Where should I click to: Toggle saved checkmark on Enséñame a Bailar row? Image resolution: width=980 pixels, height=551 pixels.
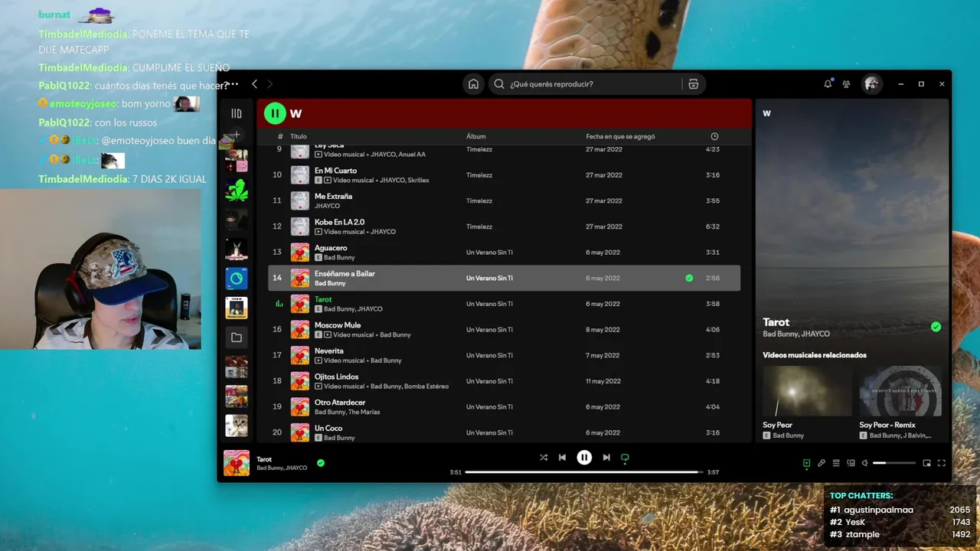click(689, 278)
